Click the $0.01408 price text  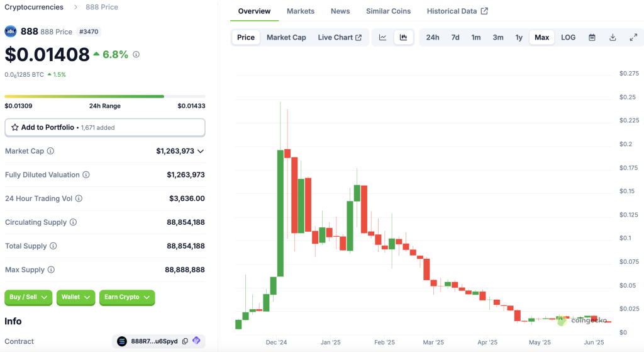[47, 54]
